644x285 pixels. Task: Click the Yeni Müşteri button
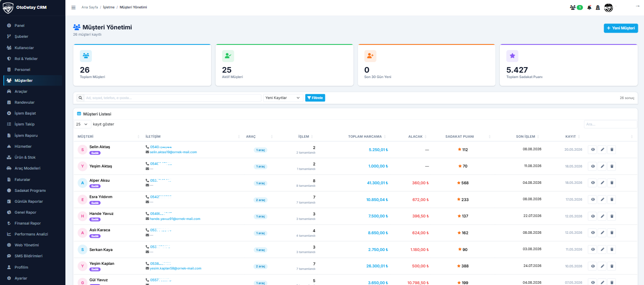(621, 28)
